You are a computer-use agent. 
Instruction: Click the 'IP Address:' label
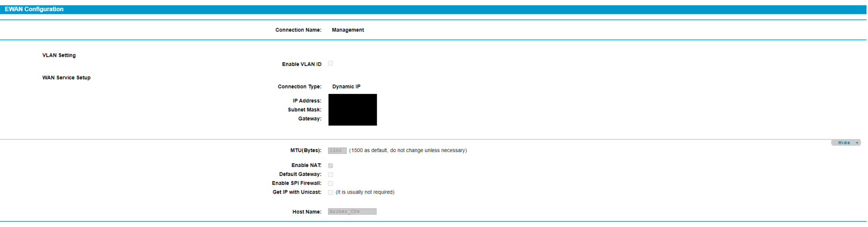pyautogui.click(x=307, y=101)
